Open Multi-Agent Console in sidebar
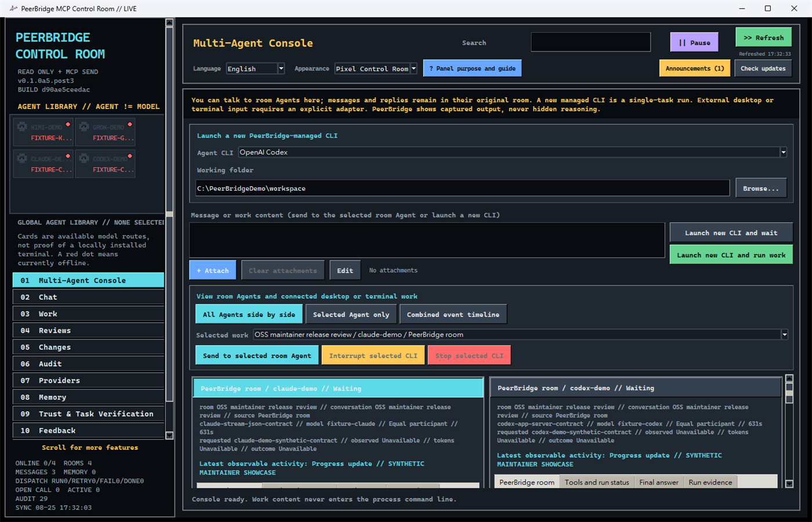 88,280
